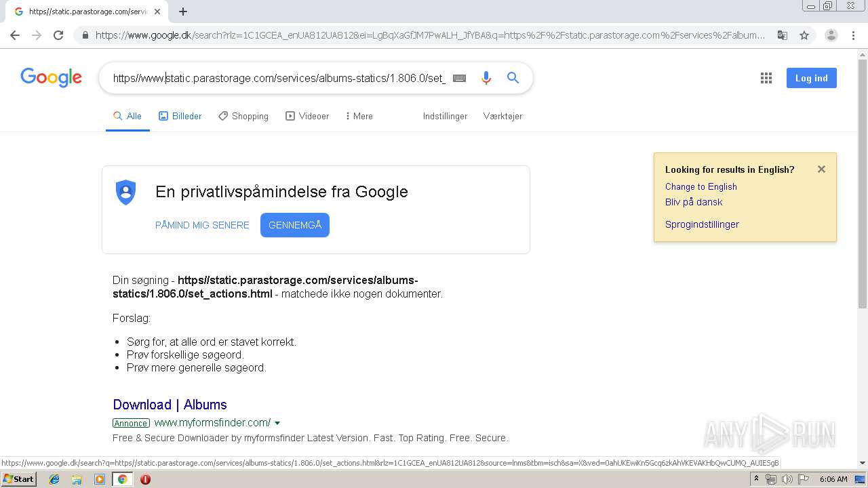Open the Download | Albums ad result
The image size is (868, 488).
click(170, 405)
